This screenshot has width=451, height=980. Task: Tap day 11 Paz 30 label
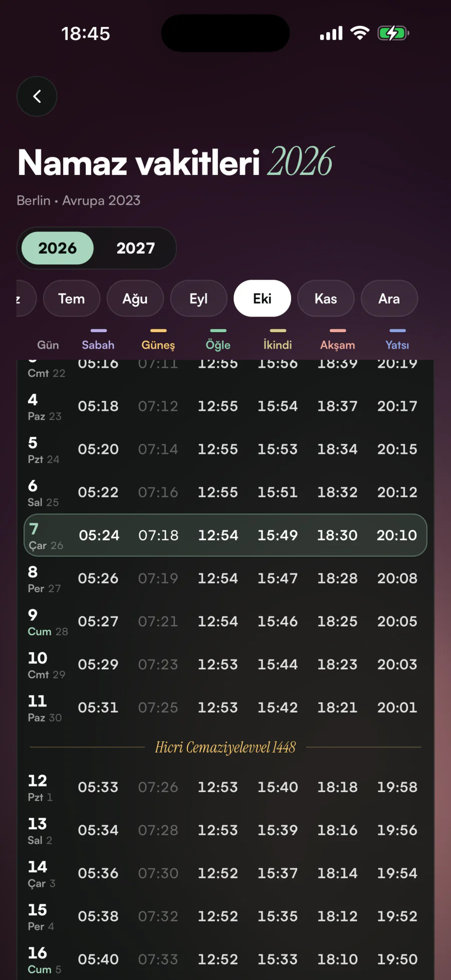click(45, 708)
